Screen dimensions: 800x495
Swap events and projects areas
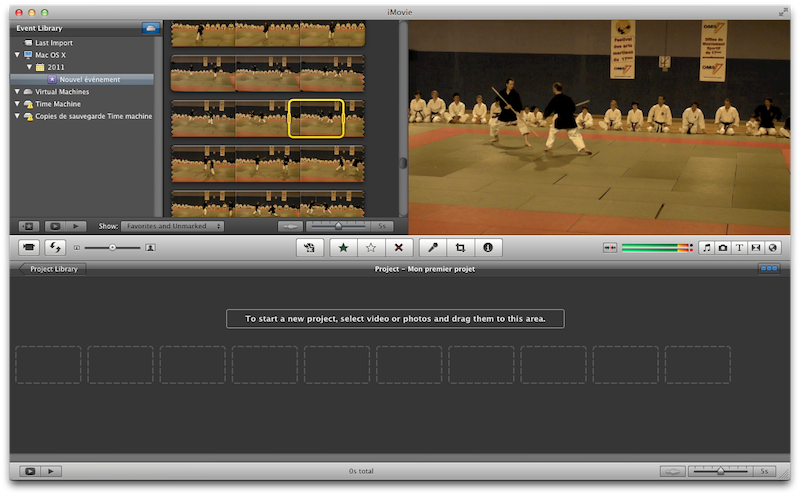pyautogui.click(x=55, y=248)
